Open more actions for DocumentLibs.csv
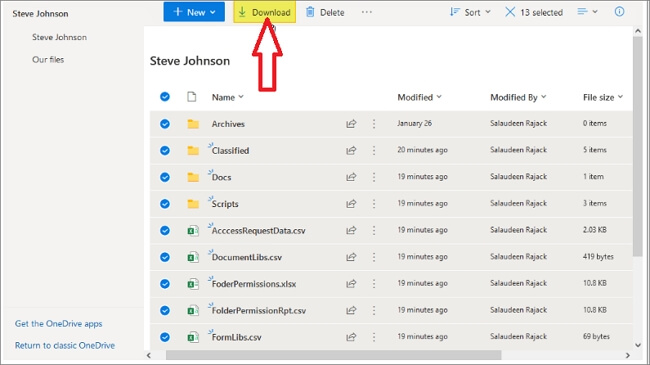This screenshot has width=650, height=365. click(x=374, y=257)
